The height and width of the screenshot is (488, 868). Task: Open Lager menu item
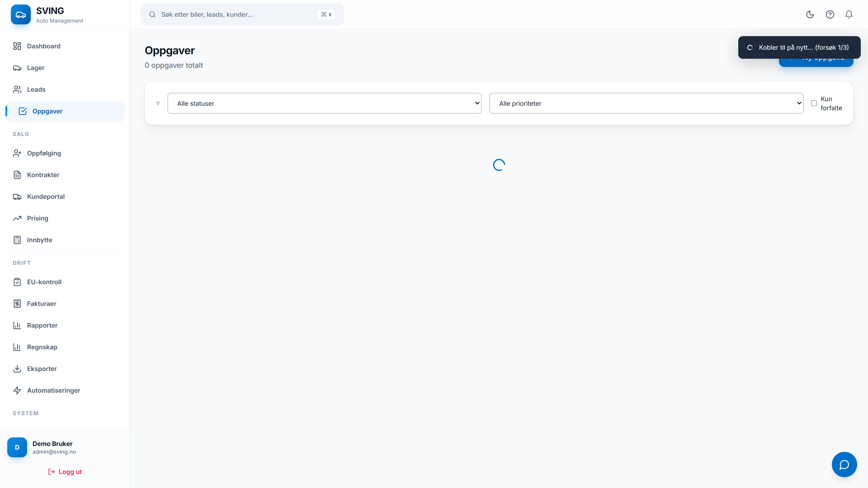(65, 68)
